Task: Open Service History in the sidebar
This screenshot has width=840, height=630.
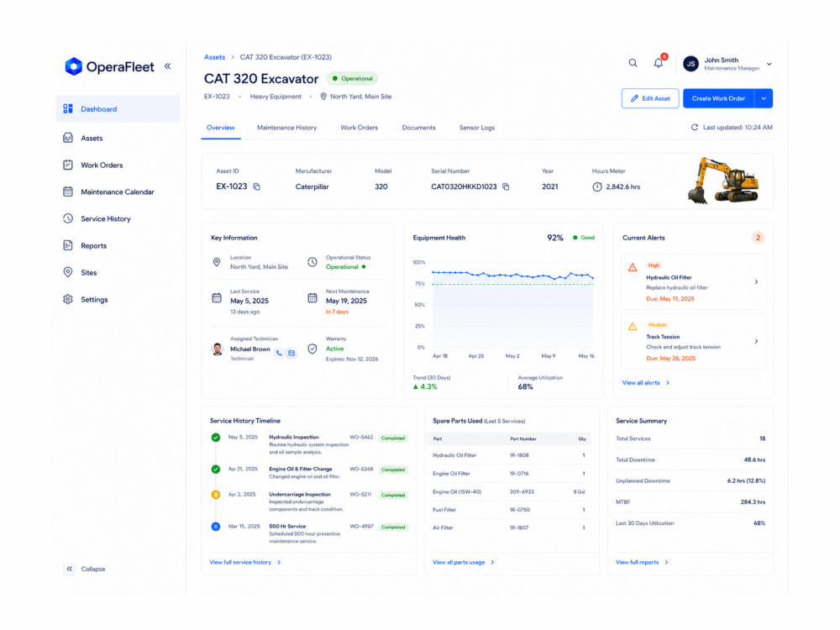Action: point(118,218)
